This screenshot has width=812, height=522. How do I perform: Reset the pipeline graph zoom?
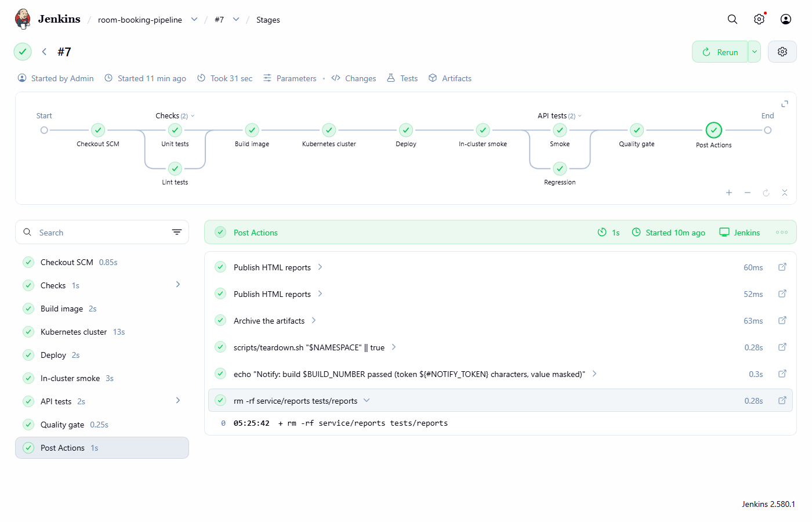click(766, 193)
